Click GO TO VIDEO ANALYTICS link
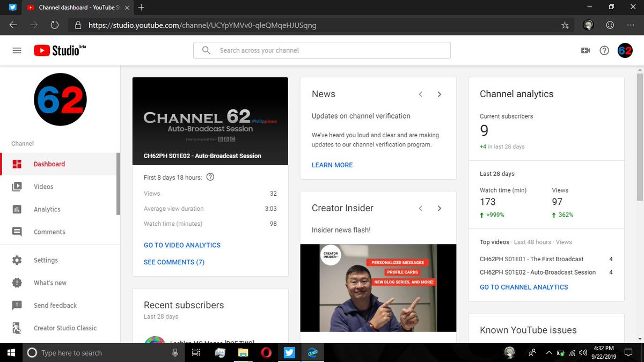644x362 pixels. pos(182,245)
